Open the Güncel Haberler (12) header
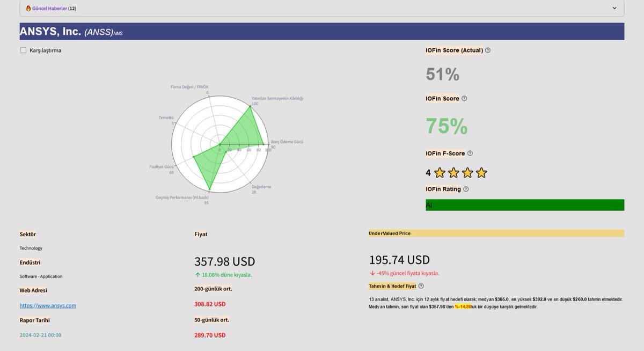Viewport: 644px width, 351px height. click(x=322, y=8)
